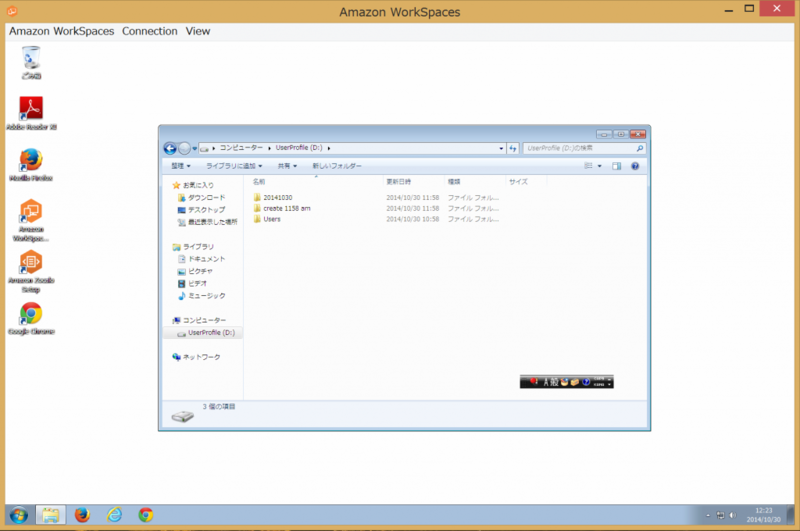
Task: Click the Explorer taskbar icon
Action: (51, 515)
